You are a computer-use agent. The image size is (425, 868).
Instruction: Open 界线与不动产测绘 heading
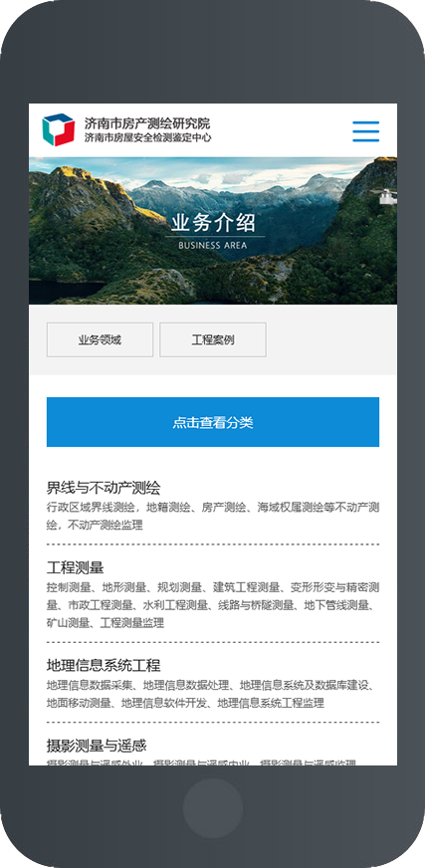(x=104, y=488)
